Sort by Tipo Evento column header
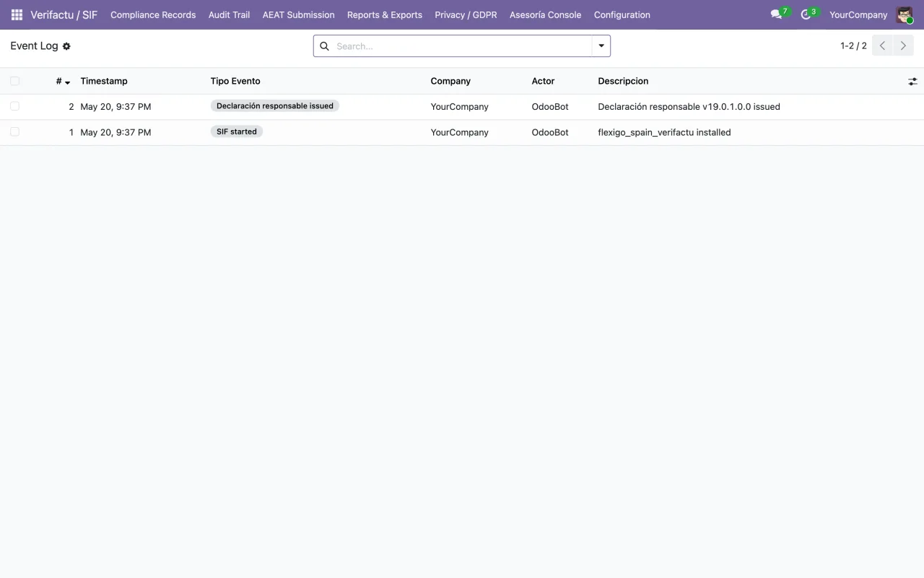 (235, 81)
